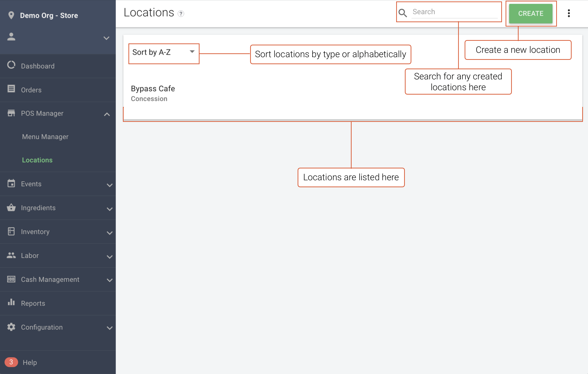Image resolution: width=588 pixels, height=374 pixels.
Task: Collapse the POS Manager section chevron
Action: tap(107, 114)
